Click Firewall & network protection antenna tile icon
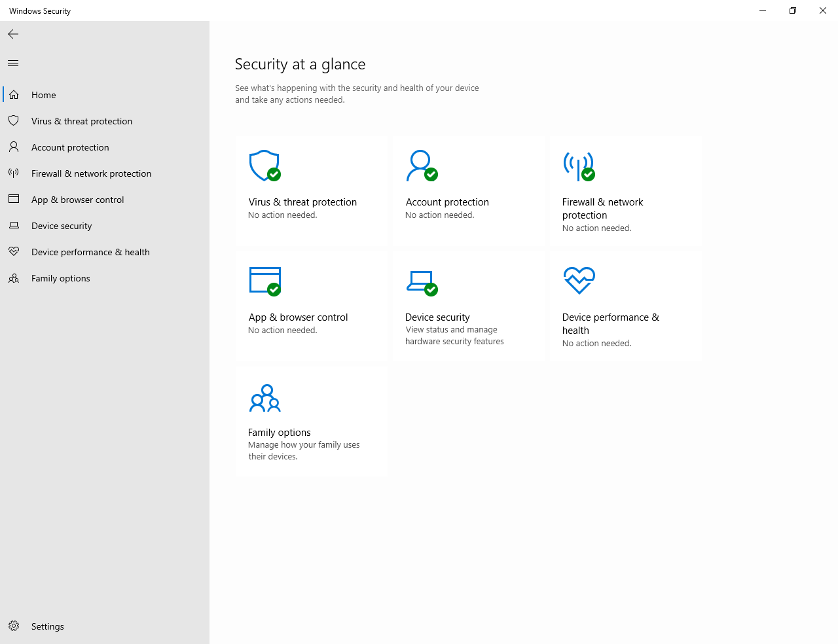Viewport: 838px width, 644px height. click(579, 166)
